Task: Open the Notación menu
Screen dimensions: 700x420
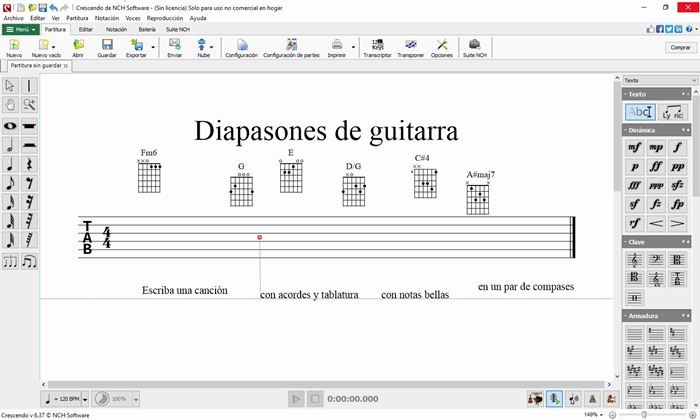Action: coord(107,18)
